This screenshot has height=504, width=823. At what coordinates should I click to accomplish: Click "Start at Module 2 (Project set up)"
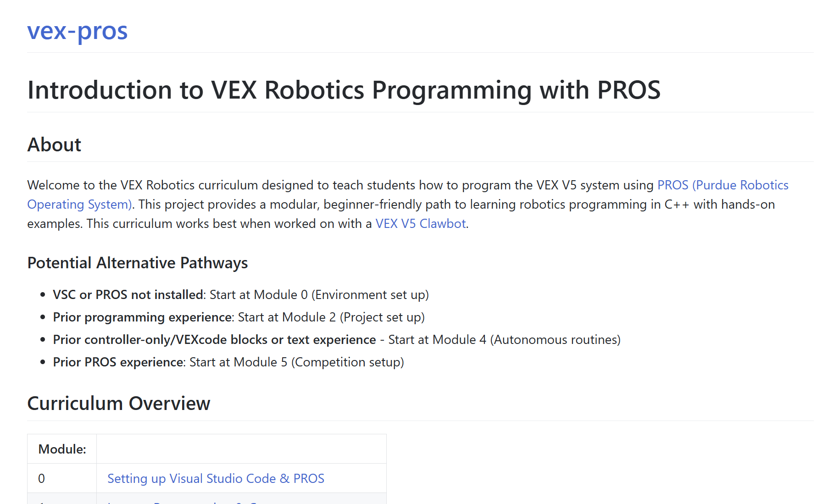pos(331,317)
